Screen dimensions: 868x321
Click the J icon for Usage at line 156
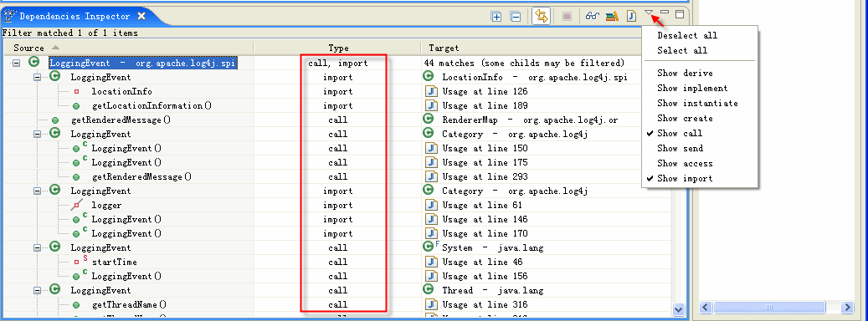[431, 276]
